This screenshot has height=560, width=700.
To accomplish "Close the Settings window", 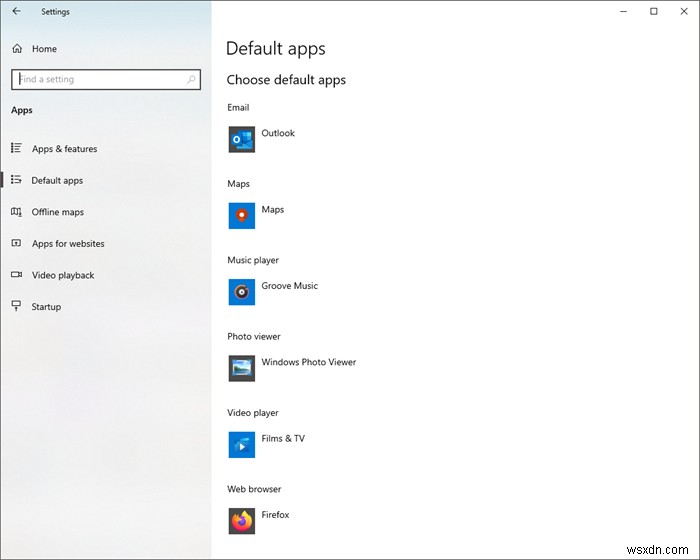I will (684, 12).
